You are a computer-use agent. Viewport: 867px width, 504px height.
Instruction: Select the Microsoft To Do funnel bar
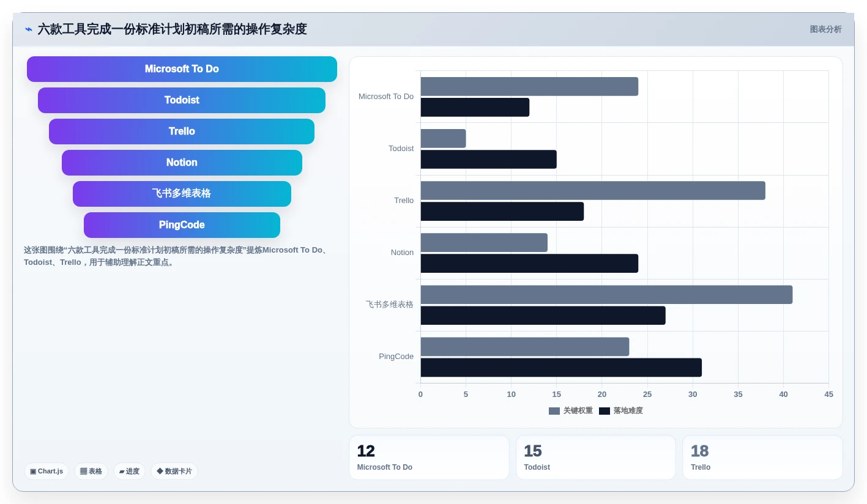(182, 69)
